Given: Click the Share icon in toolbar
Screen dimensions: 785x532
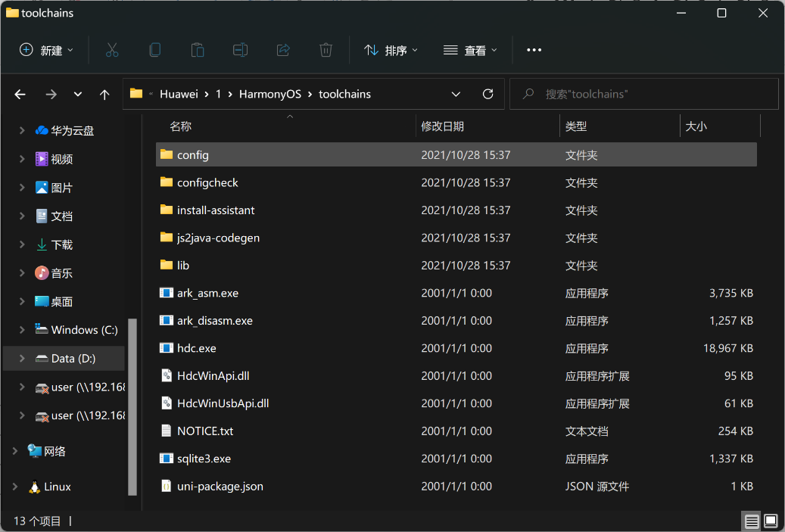Looking at the screenshot, I should [283, 50].
